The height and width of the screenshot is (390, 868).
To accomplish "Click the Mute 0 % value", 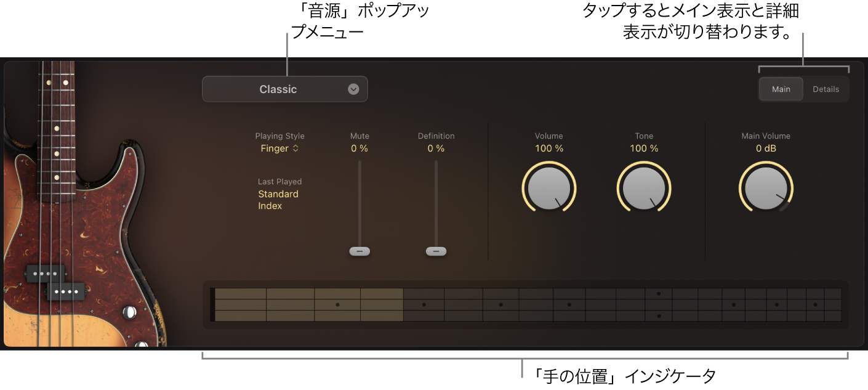I will tap(360, 148).
